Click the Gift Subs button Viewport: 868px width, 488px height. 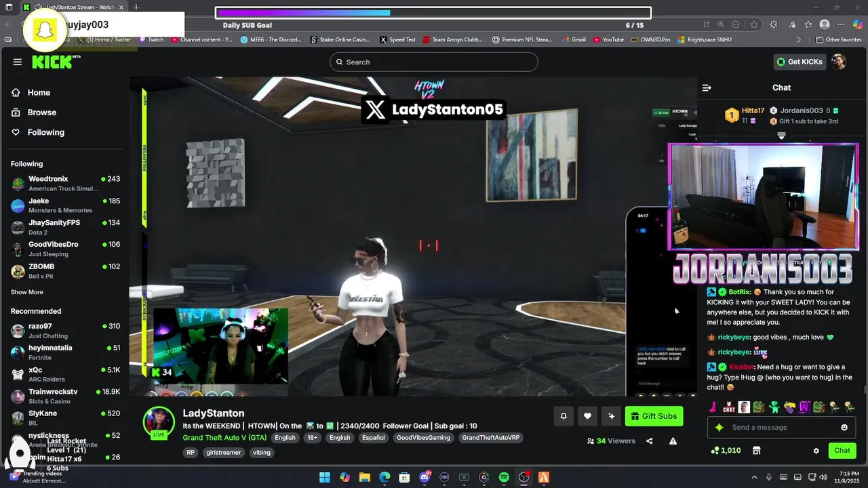point(654,416)
